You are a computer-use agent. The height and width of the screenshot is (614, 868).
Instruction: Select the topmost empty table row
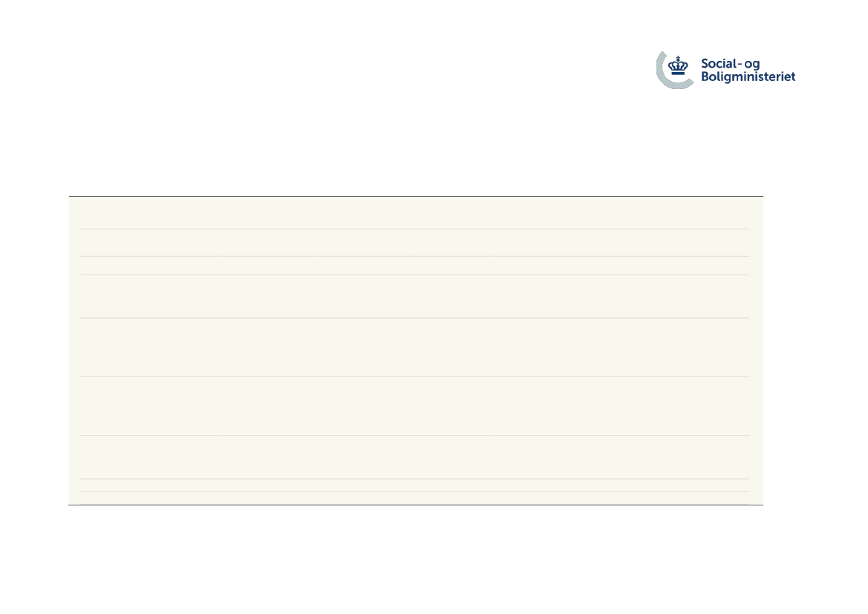click(414, 212)
